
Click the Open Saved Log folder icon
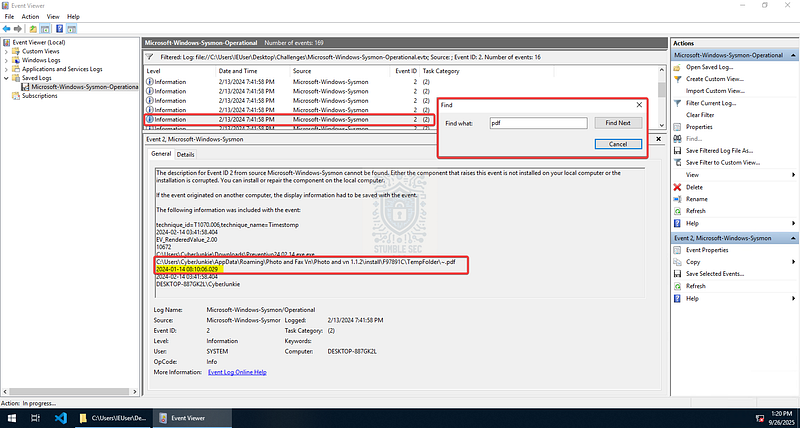click(x=677, y=67)
